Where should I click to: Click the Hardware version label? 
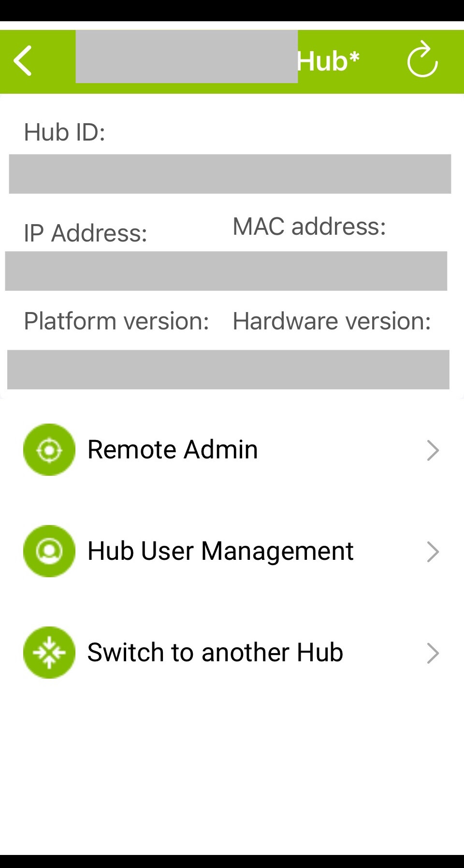[332, 321]
